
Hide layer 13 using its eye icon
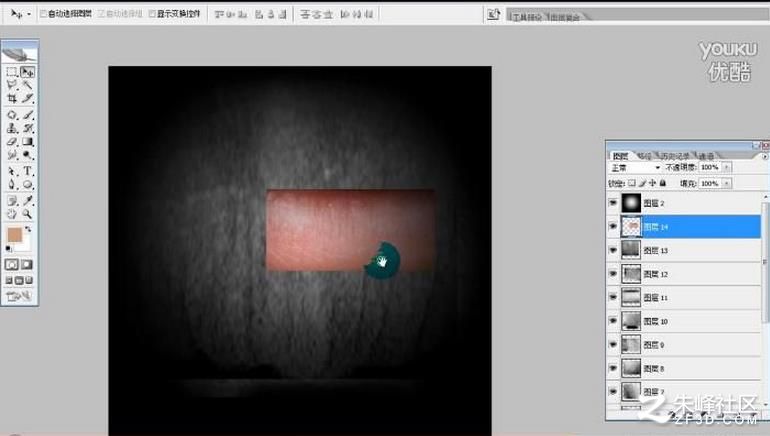pos(612,250)
